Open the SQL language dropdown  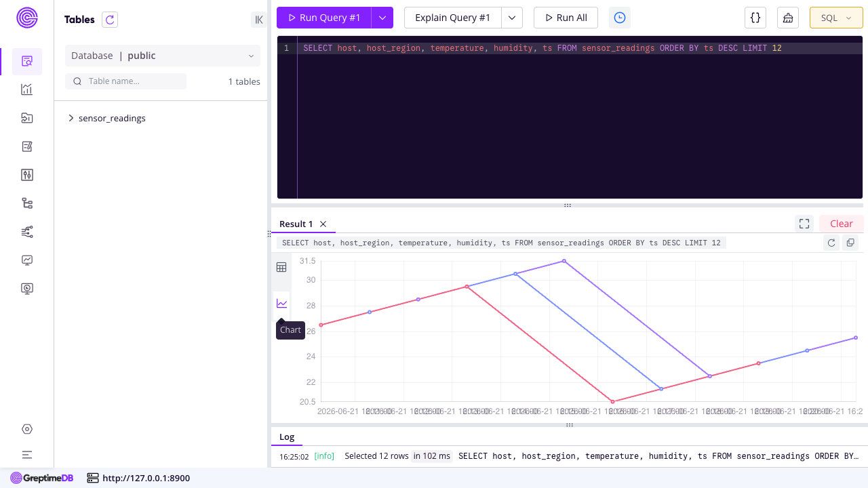click(x=836, y=18)
